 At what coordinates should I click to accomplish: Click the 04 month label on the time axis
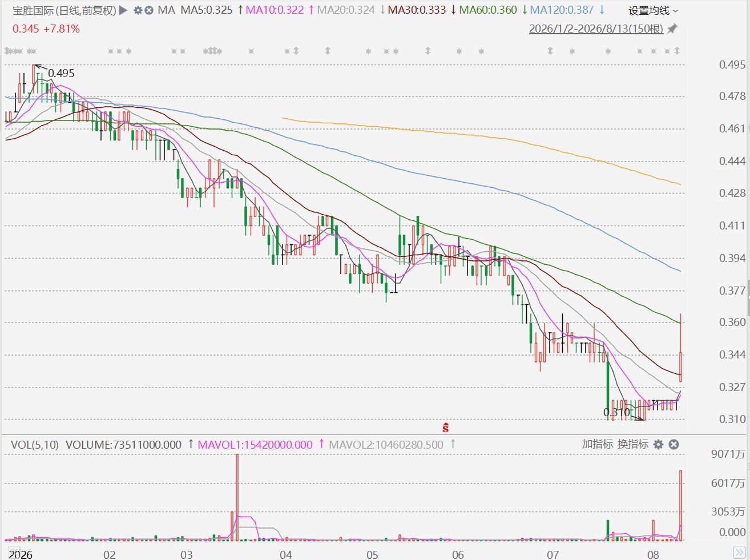(x=285, y=555)
